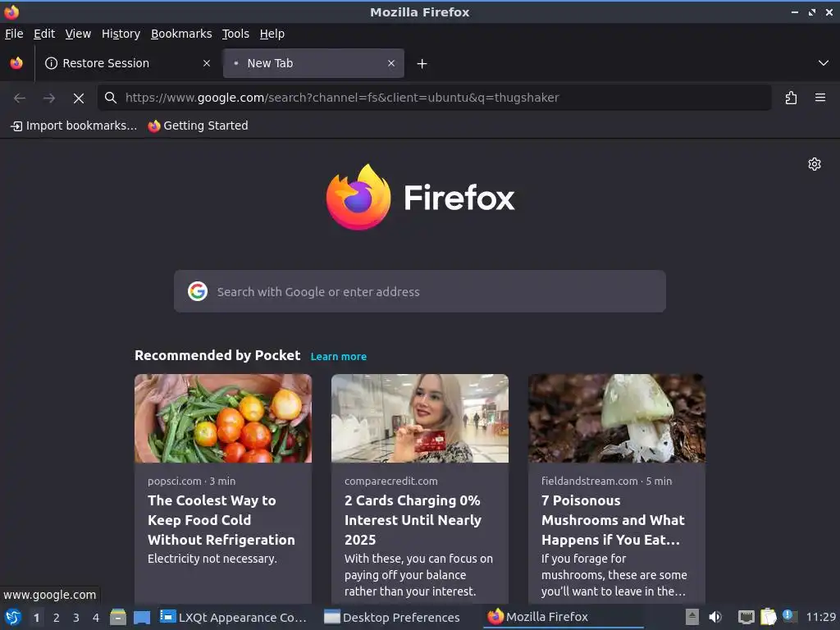Screen dimensions: 840x630
Task: Expand the list all tabs chevron
Action: click(x=824, y=63)
